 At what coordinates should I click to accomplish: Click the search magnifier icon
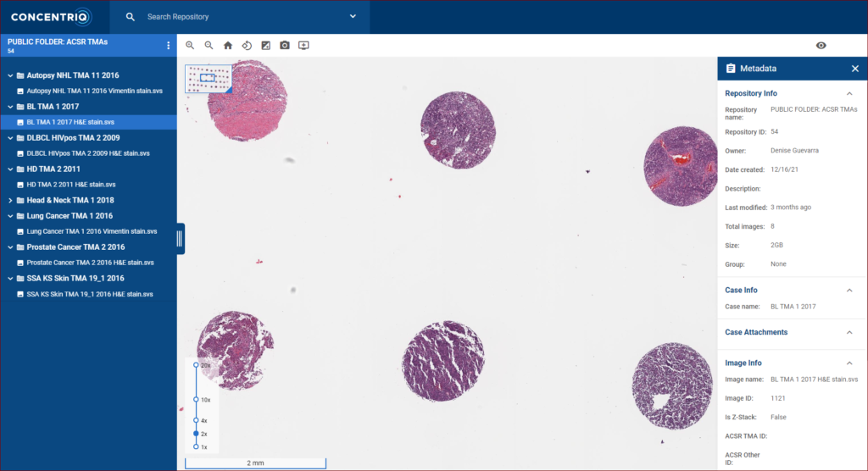(x=130, y=17)
